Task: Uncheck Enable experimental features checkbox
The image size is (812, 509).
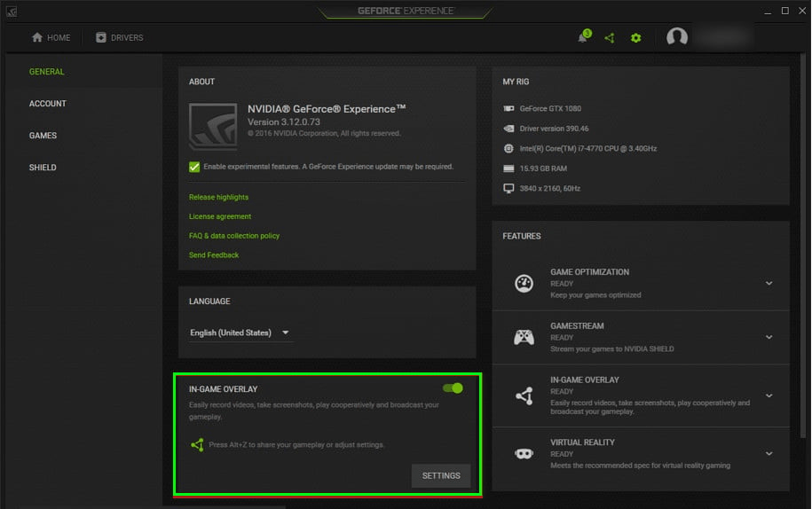Action: pyautogui.click(x=194, y=167)
